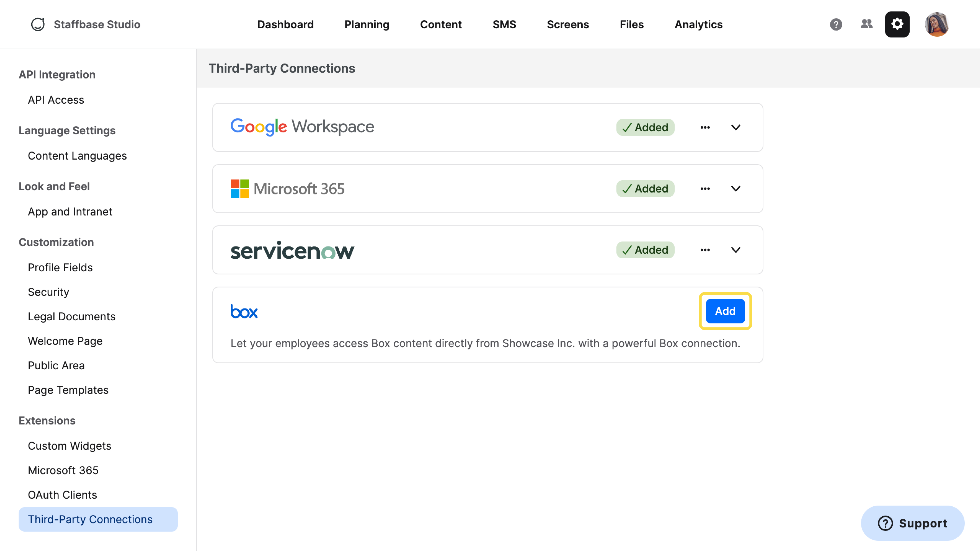Screen dimensions: 980x551
Task: Open more options for Google Workspace
Action: pos(705,127)
